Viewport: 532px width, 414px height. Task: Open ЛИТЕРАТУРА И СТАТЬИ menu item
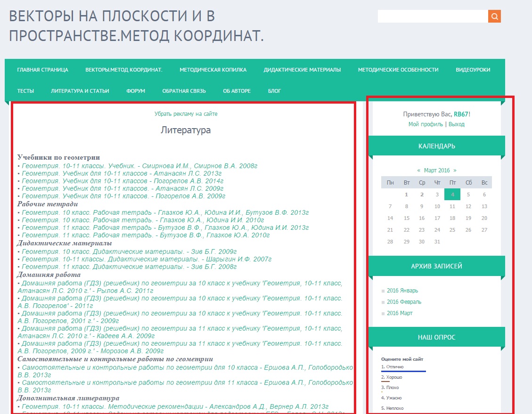[80, 91]
